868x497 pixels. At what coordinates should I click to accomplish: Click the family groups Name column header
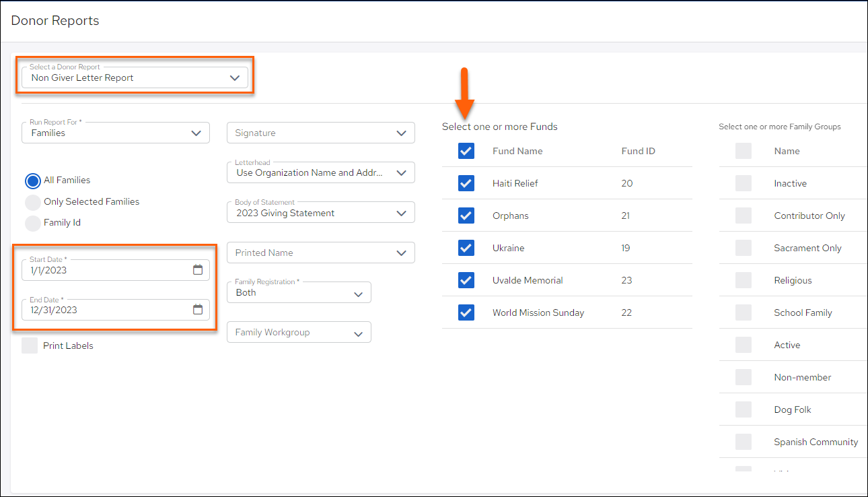(787, 151)
